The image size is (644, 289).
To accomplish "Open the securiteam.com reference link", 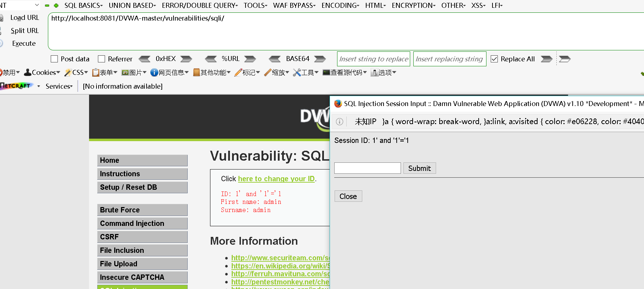I will point(280,258).
